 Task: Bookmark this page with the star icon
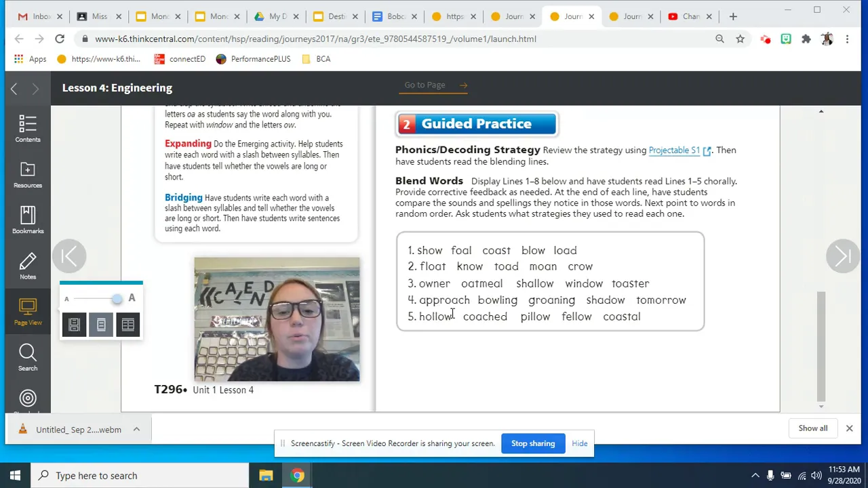(740, 39)
